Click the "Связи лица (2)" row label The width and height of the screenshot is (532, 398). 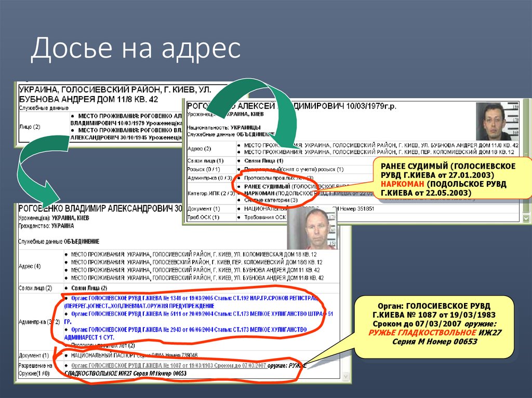[35, 288]
